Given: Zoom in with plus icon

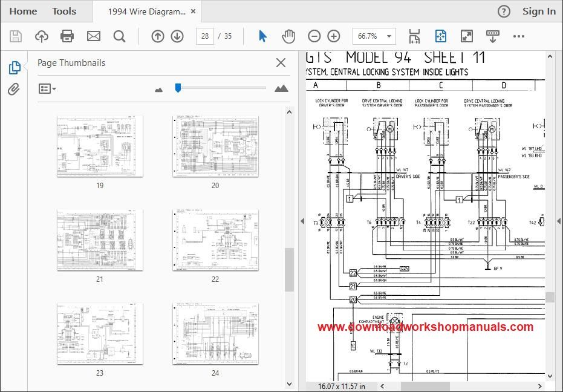Looking at the screenshot, I should 334,36.
